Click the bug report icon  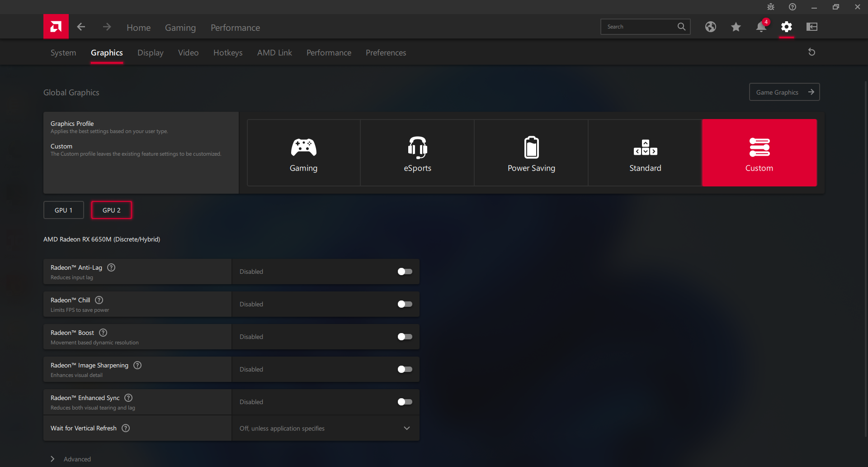(x=771, y=7)
